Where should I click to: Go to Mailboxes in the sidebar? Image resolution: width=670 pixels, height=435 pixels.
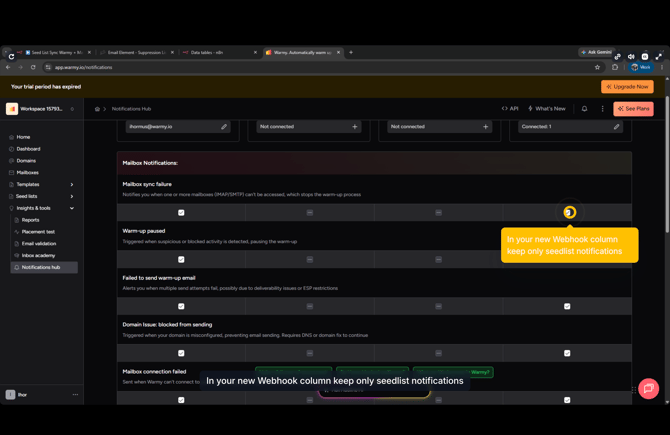[x=27, y=173]
